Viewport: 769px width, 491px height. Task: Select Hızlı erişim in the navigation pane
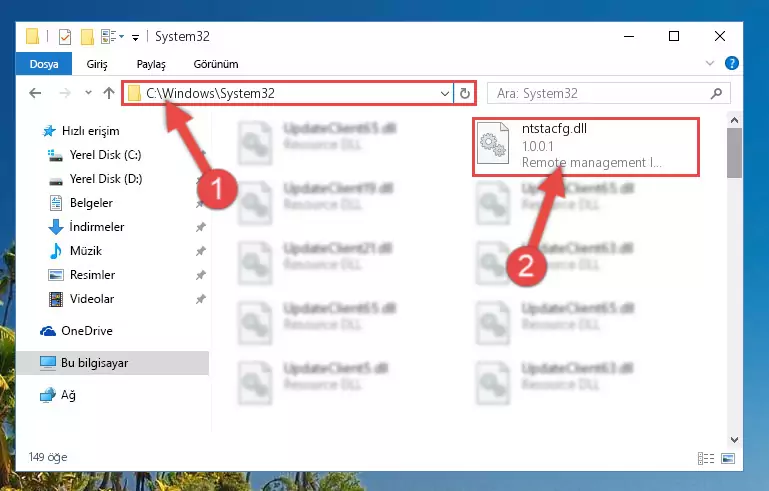click(x=90, y=131)
